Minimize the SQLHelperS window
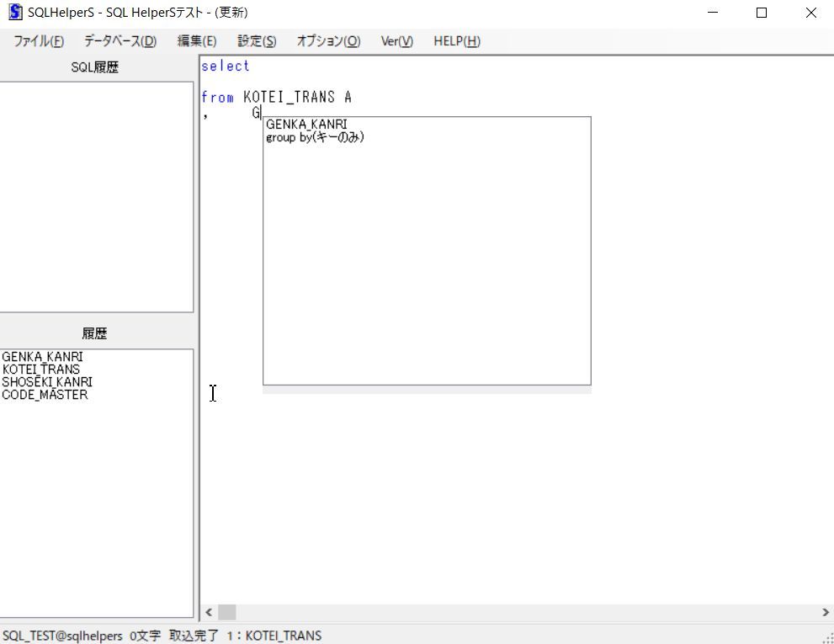The width and height of the screenshot is (834, 644). (713, 13)
